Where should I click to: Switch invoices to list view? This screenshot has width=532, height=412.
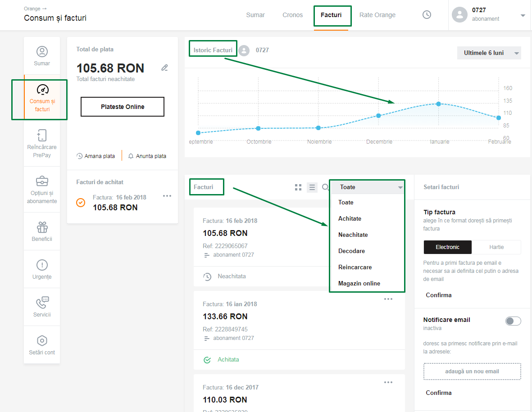[312, 187]
